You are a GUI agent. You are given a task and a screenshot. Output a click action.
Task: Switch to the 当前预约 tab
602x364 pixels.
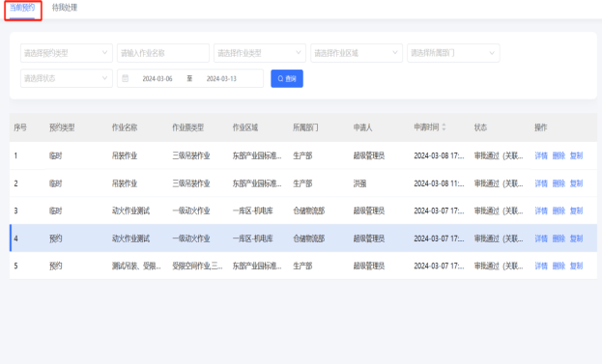pyautogui.click(x=22, y=8)
